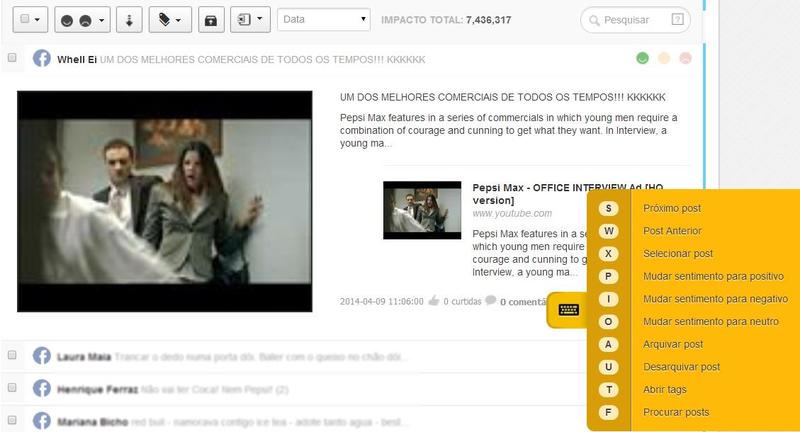
Task: Click the archive box toolbar icon
Action: coord(211,19)
